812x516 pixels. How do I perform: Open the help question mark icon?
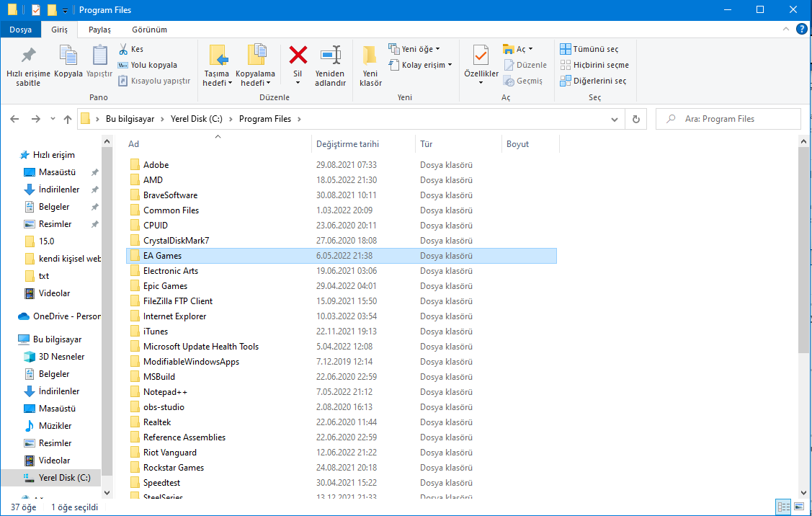(x=801, y=30)
